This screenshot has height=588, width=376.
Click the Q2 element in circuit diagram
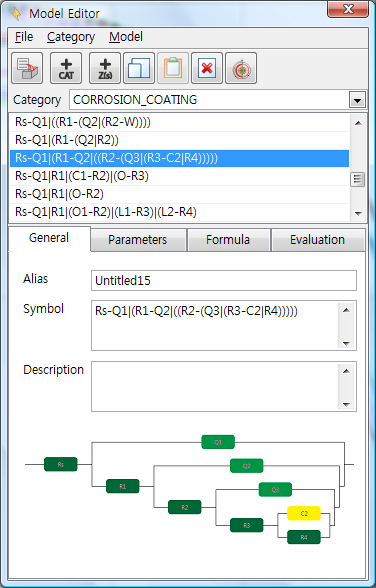247,466
